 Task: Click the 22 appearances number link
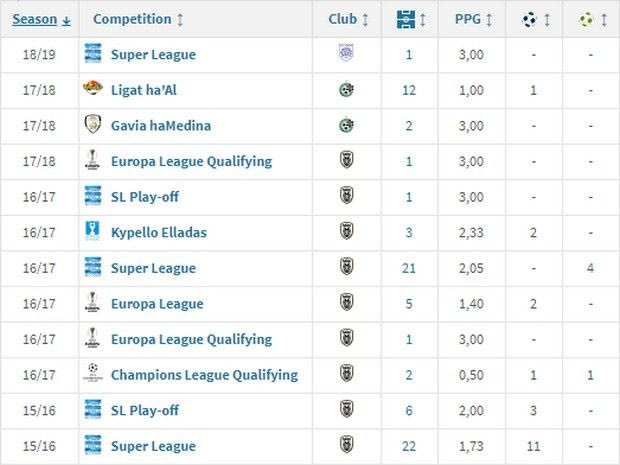point(409,446)
